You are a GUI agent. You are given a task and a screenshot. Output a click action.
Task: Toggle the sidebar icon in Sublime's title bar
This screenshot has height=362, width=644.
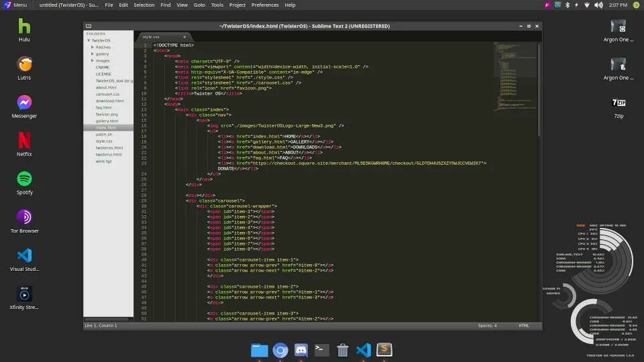89,26
